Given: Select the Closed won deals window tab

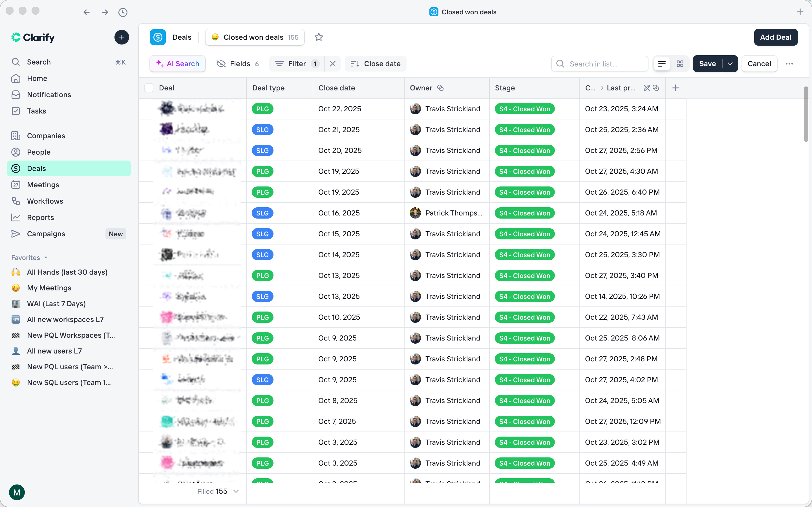Looking at the screenshot, I should (463, 12).
